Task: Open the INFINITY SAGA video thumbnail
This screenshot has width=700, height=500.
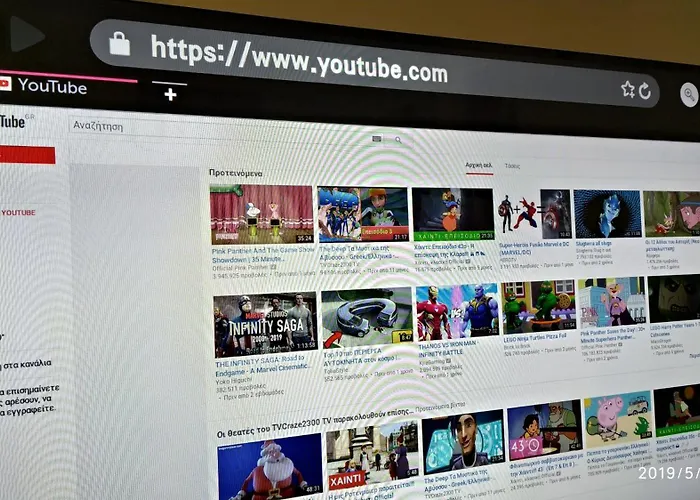Action: [x=265, y=324]
